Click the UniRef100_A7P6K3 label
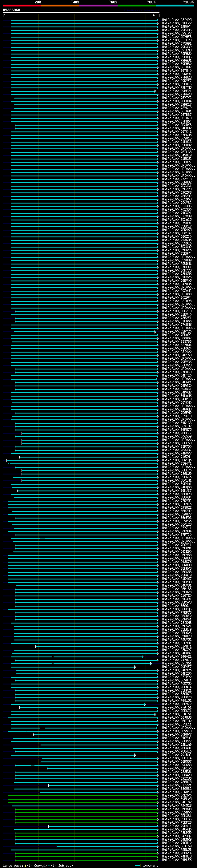This screenshot has width=197, height=868. [176, 94]
